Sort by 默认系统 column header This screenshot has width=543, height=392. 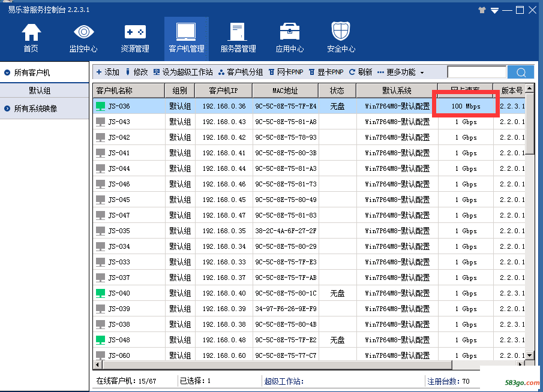[397, 91]
